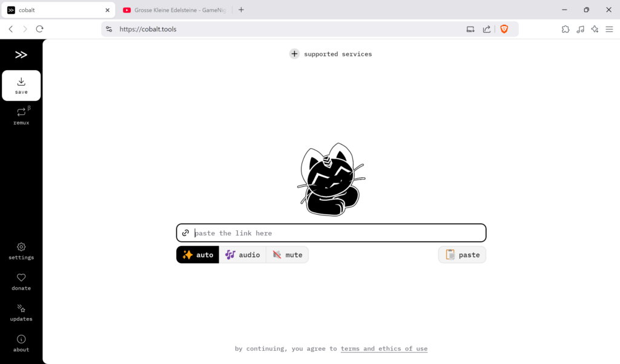Enable mute download mode
This screenshot has width=620, height=364.
pos(288,255)
